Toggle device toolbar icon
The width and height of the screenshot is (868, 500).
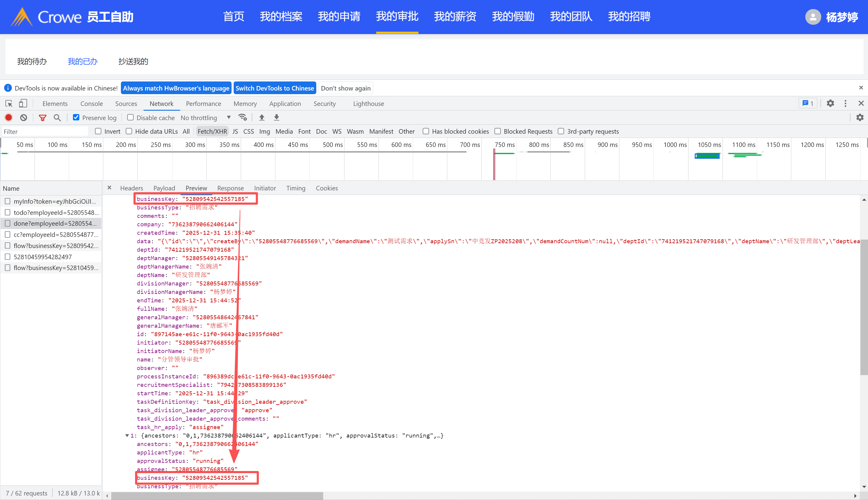click(23, 104)
